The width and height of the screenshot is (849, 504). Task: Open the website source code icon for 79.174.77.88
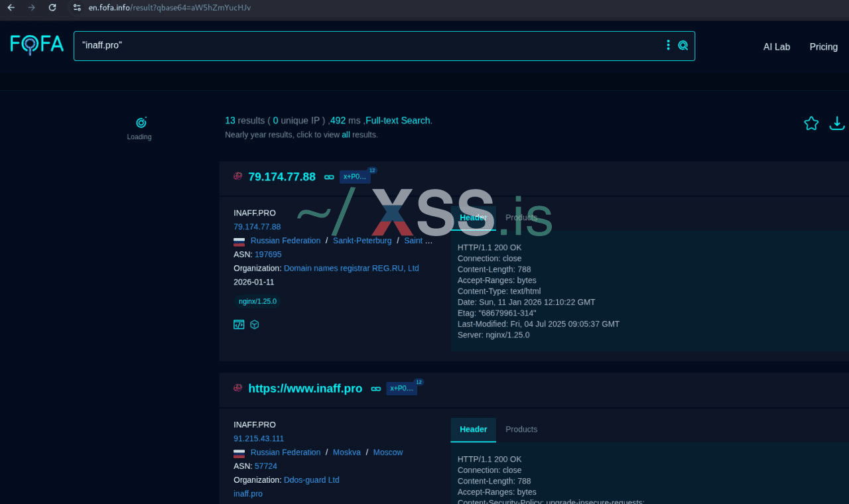pos(239,325)
